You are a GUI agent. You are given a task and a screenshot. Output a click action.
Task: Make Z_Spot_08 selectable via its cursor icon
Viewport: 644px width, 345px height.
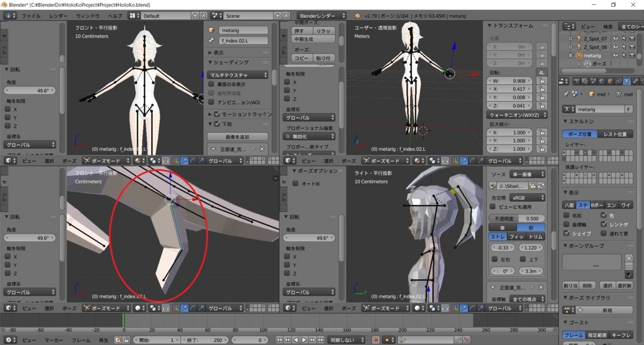tap(624, 47)
